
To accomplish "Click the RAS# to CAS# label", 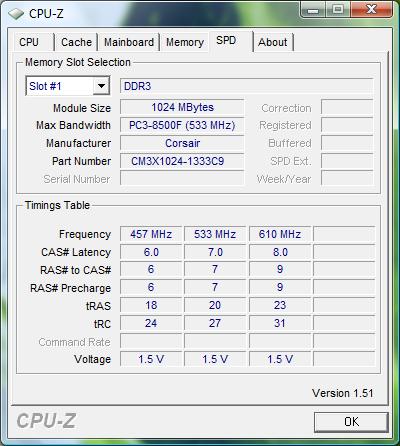I will click(x=75, y=270).
